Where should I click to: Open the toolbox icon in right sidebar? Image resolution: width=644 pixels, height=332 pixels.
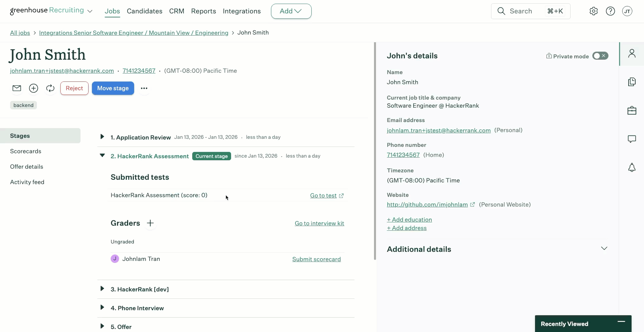coord(632,110)
